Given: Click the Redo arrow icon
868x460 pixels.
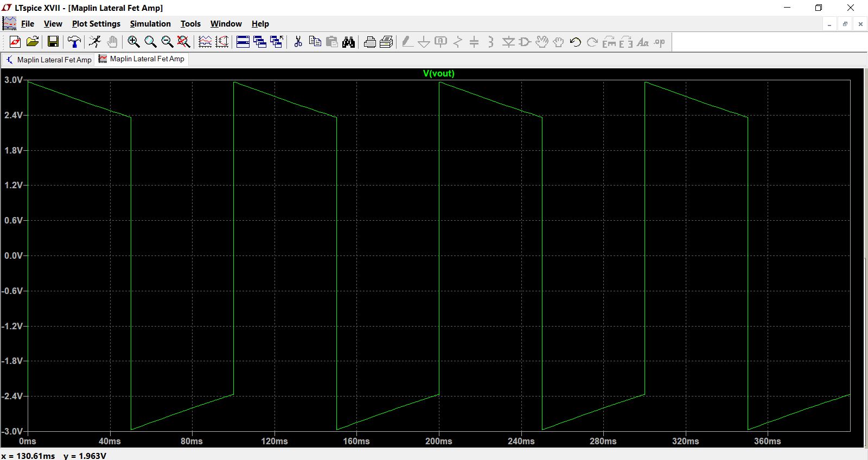Looking at the screenshot, I should pos(592,42).
